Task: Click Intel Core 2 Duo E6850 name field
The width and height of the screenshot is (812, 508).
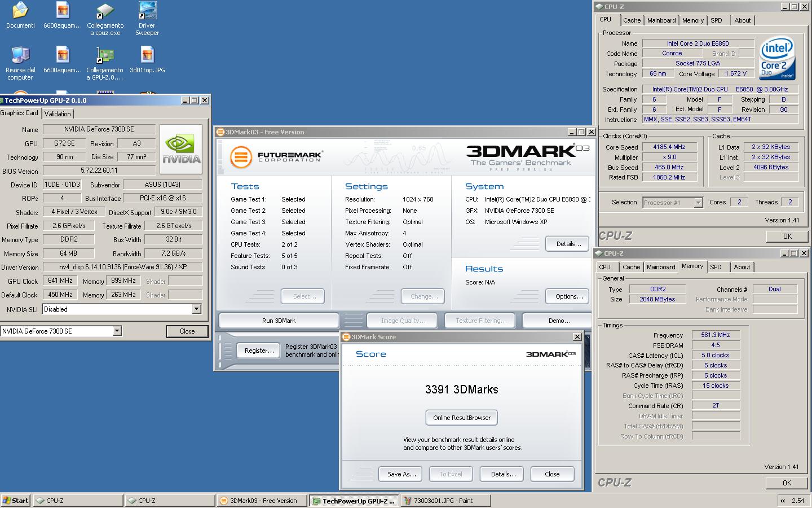Action: click(698, 43)
